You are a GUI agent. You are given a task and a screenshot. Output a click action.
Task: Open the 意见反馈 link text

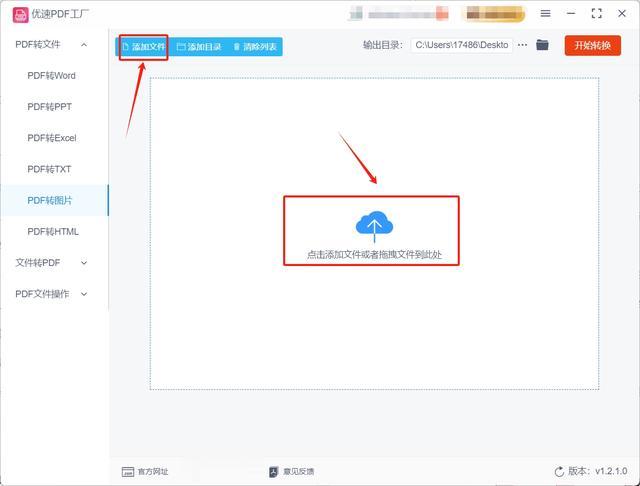298,472
